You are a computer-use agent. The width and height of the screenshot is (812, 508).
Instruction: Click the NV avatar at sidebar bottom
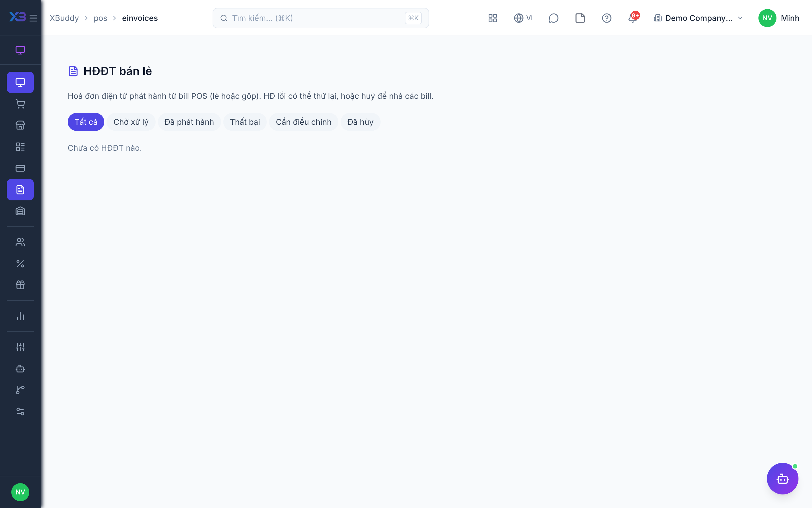pyautogui.click(x=20, y=492)
